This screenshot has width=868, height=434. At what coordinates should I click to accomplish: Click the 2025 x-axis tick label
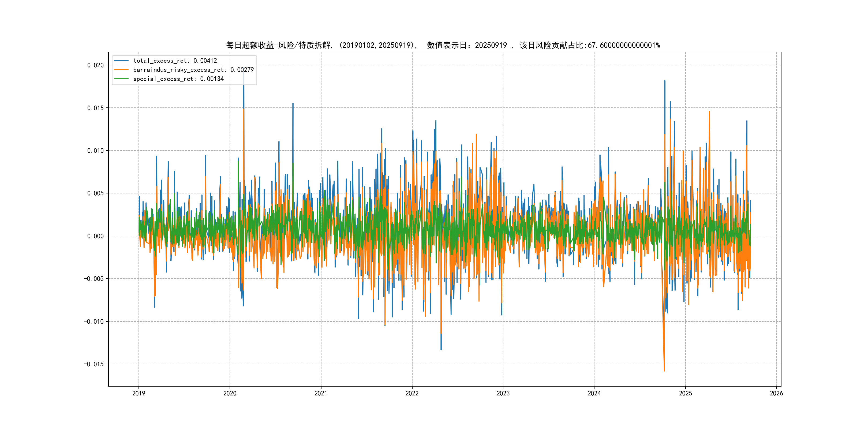tap(685, 393)
